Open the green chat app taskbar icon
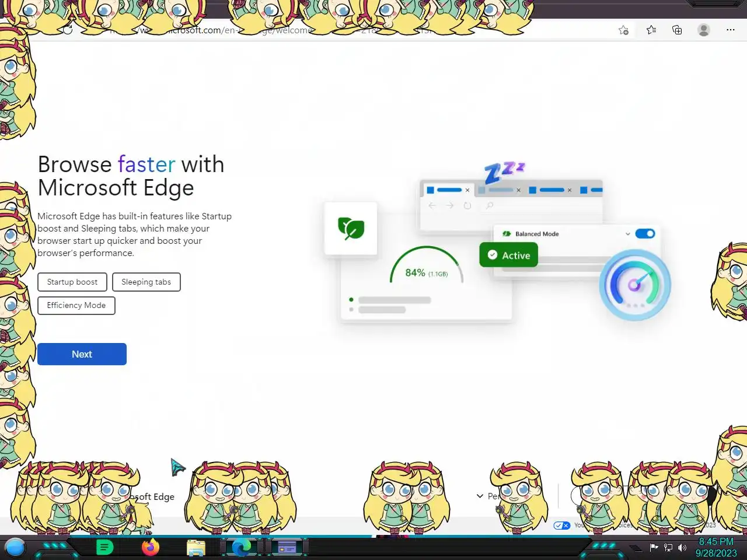The image size is (747, 560). pyautogui.click(x=104, y=547)
